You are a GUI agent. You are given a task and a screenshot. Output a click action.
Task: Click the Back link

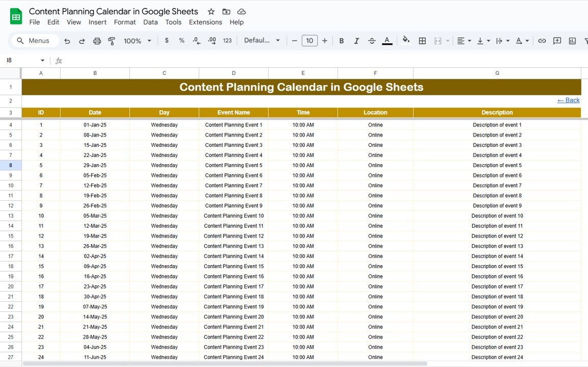(x=568, y=100)
